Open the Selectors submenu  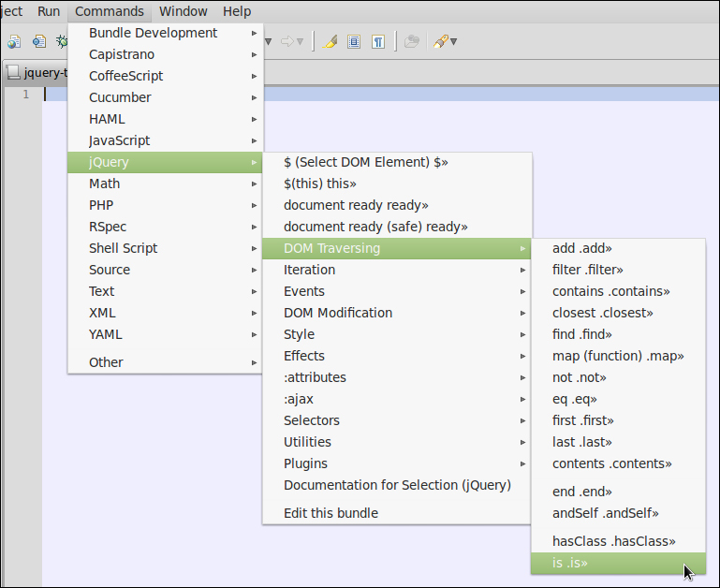pos(397,420)
